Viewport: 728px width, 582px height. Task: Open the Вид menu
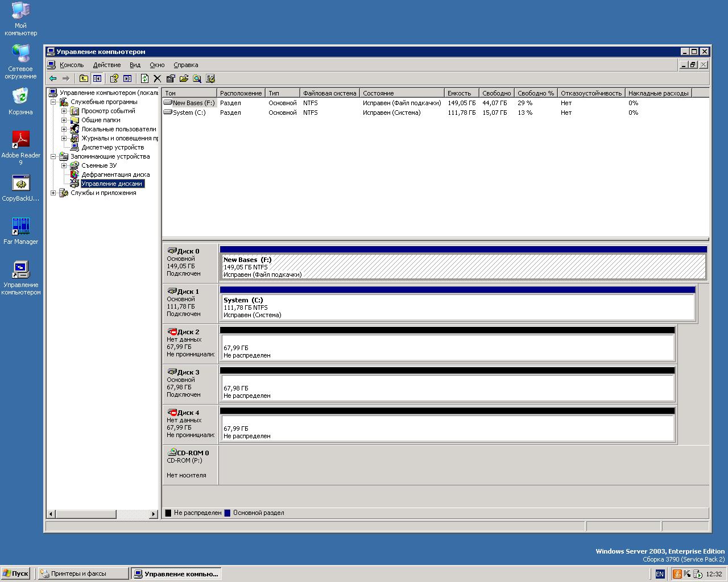(x=135, y=65)
